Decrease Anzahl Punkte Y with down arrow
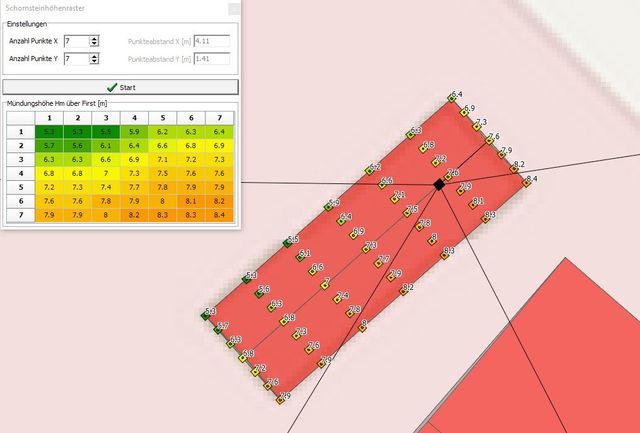This screenshot has width=640, height=433. tap(94, 61)
